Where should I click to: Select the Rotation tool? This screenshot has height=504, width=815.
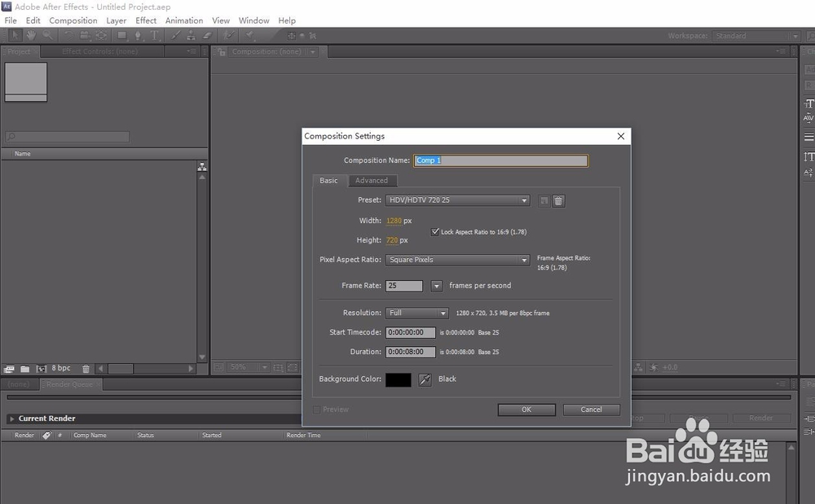point(68,35)
